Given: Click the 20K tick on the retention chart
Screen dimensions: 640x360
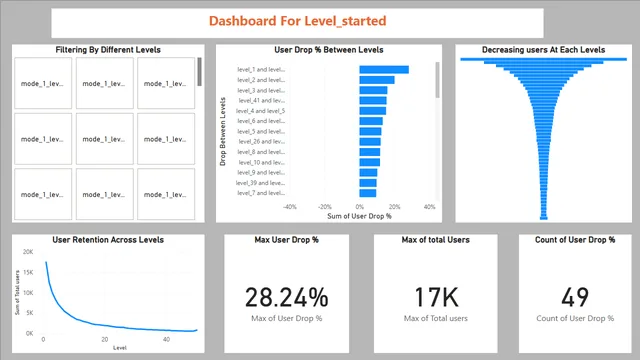Looking at the screenshot, I should [28, 252].
